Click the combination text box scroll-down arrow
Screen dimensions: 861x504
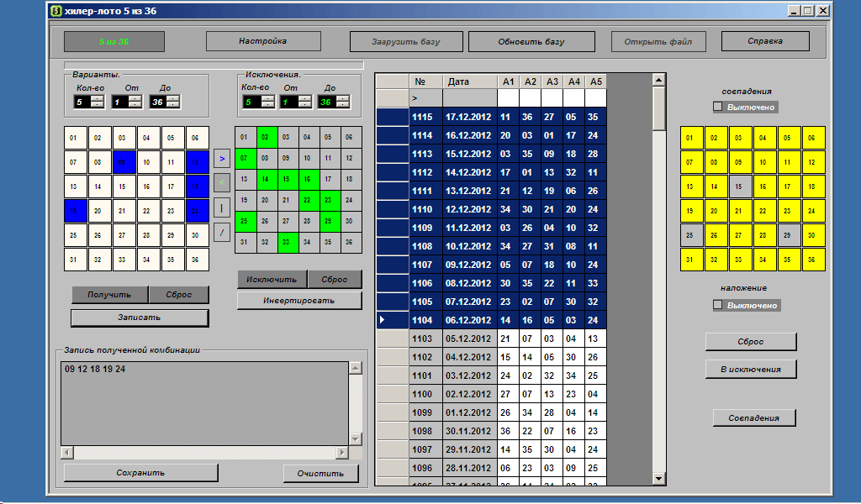pyautogui.click(x=355, y=439)
